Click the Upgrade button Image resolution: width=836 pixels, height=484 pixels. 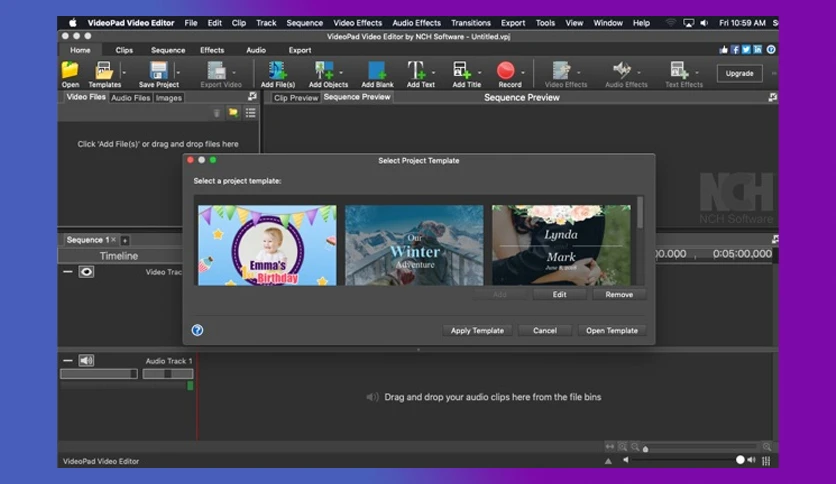[x=739, y=73]
